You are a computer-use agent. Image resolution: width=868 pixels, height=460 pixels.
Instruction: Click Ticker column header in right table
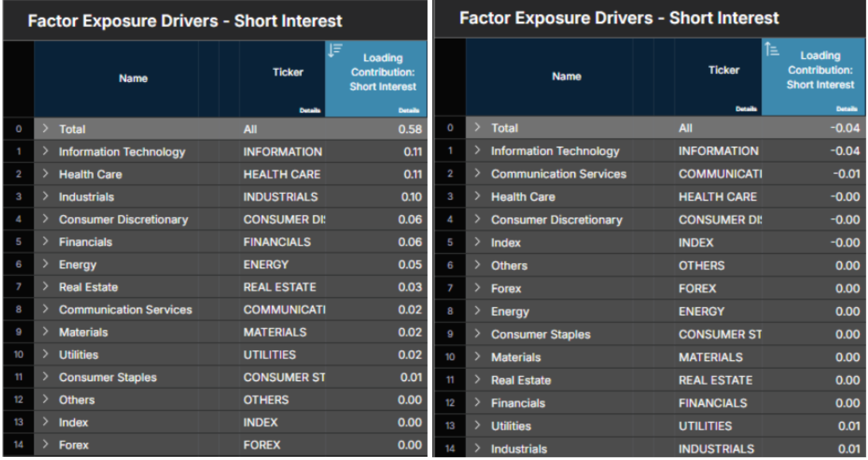point(723,70)
